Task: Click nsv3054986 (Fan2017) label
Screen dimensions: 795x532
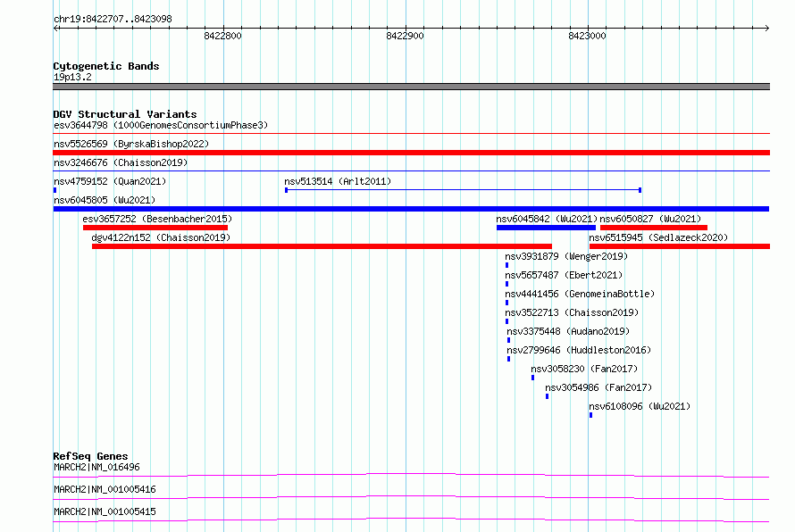Action: tap(598, 387)
